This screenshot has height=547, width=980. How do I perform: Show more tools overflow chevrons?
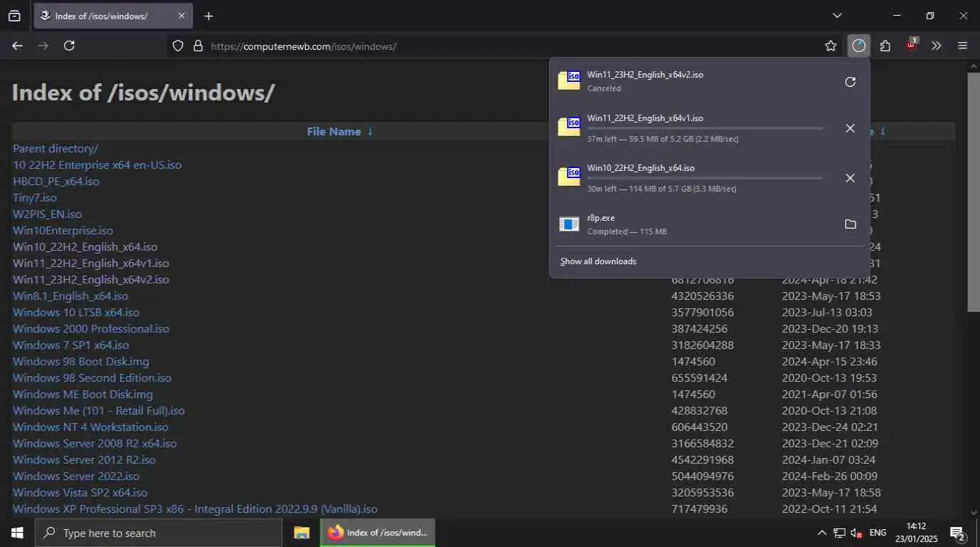937,46
